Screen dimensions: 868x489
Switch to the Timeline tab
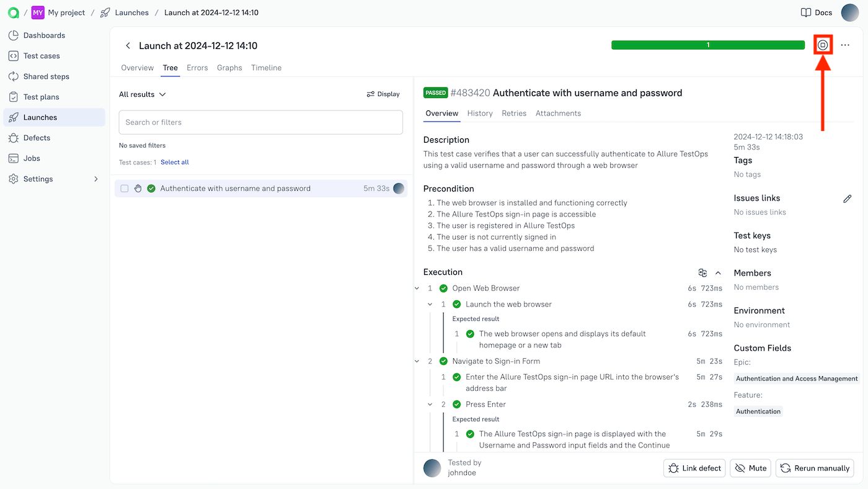click(x=266, y=68)
